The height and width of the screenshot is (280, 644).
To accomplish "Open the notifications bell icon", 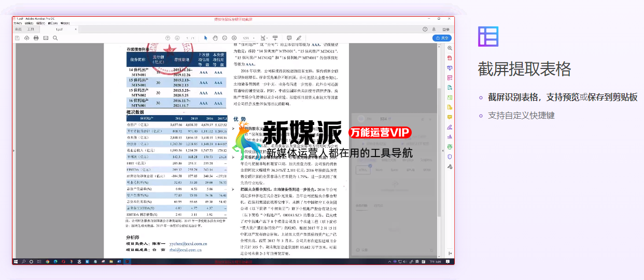I will click(434, 30).
